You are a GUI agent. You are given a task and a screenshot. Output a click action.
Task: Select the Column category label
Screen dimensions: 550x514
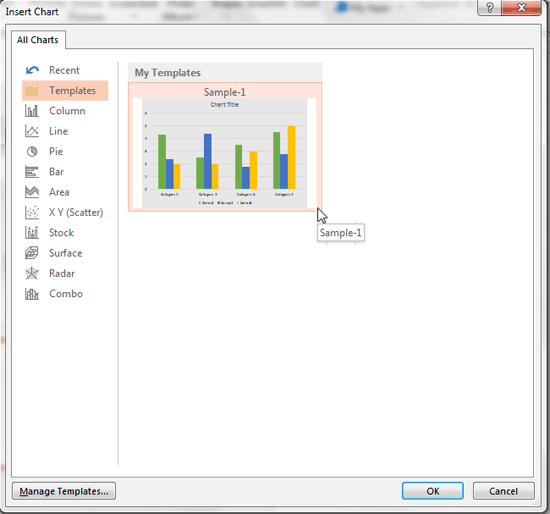[x=67, y=111]
